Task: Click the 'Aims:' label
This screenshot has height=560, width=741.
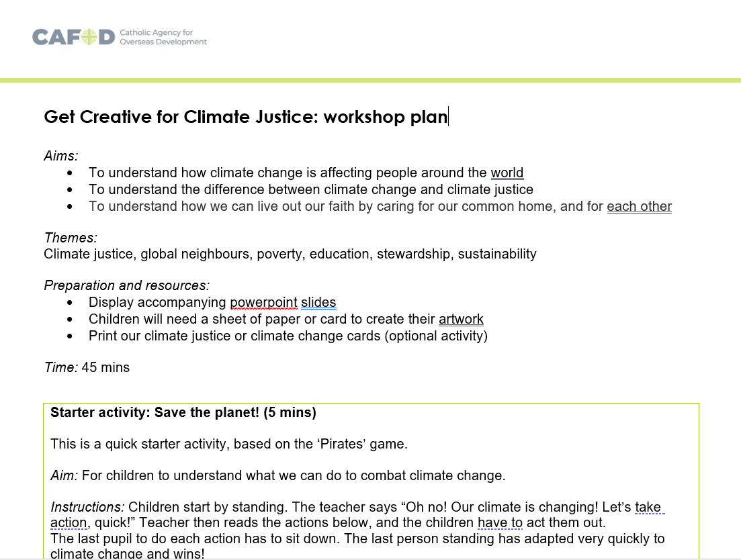Action: click(x=61, y=156)
